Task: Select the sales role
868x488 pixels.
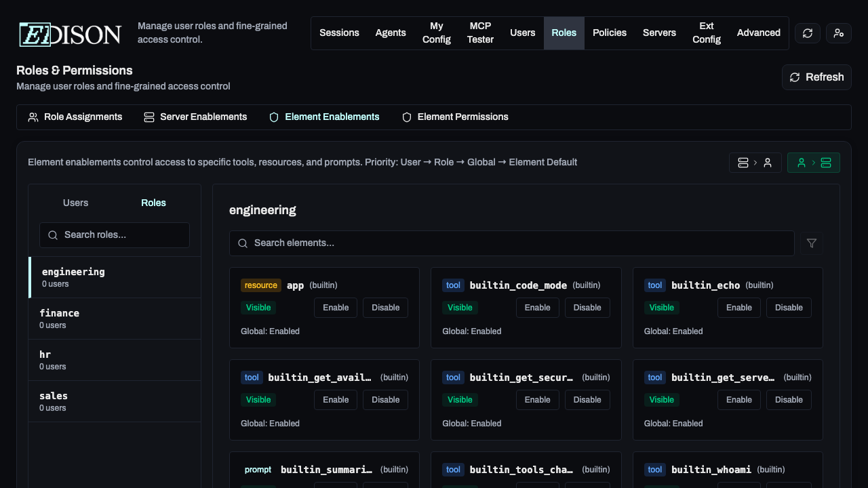Action: point(115,401)
